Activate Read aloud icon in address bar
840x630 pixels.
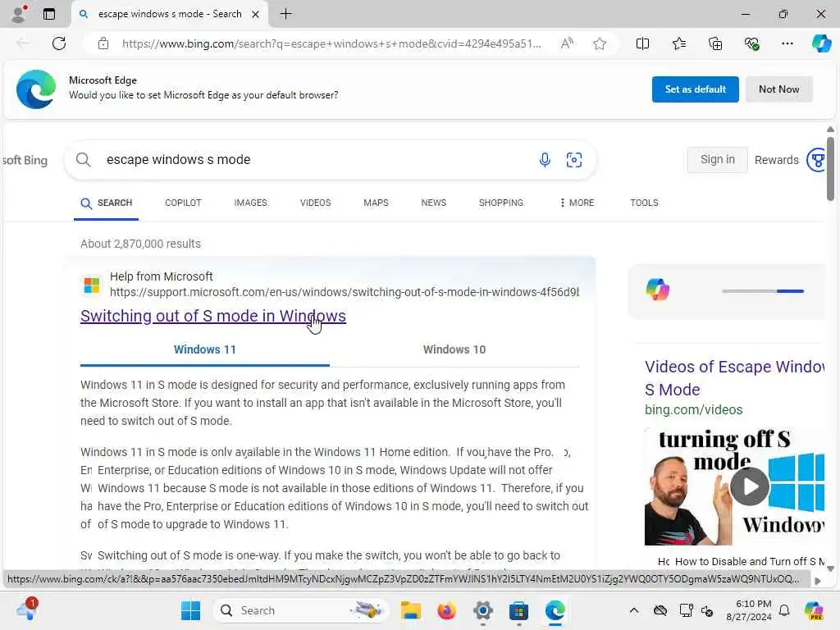pos(567,43)
